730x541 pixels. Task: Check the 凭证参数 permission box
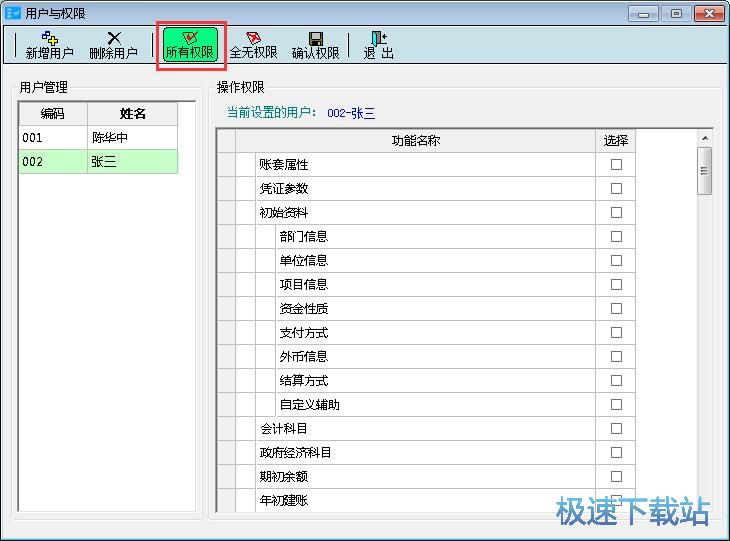click(616, 189)
